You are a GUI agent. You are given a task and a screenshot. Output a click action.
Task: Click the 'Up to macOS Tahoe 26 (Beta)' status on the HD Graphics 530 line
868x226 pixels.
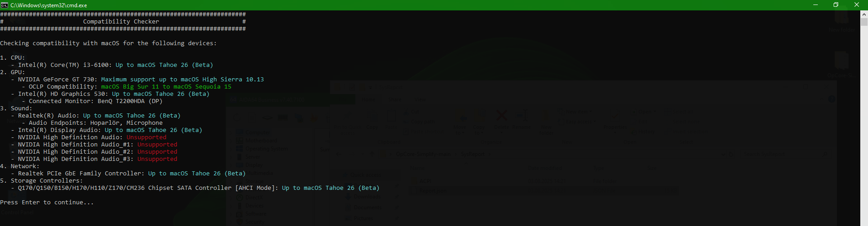(x=161, y=94)
